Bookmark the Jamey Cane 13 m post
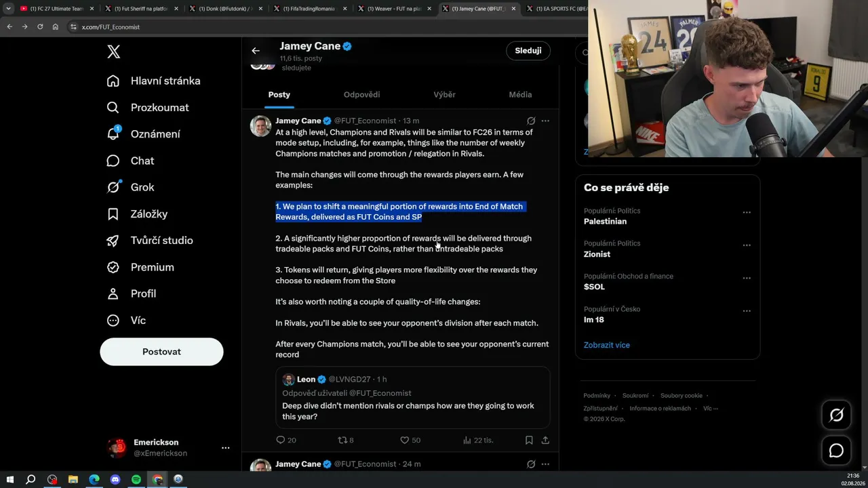This screenshot has height=488, width=868. pos(529,440)
